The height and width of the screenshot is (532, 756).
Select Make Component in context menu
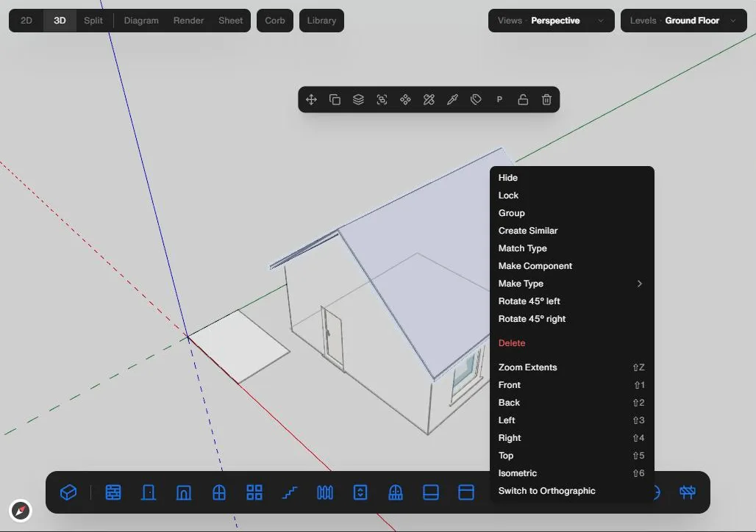click(x=572, y=266)
